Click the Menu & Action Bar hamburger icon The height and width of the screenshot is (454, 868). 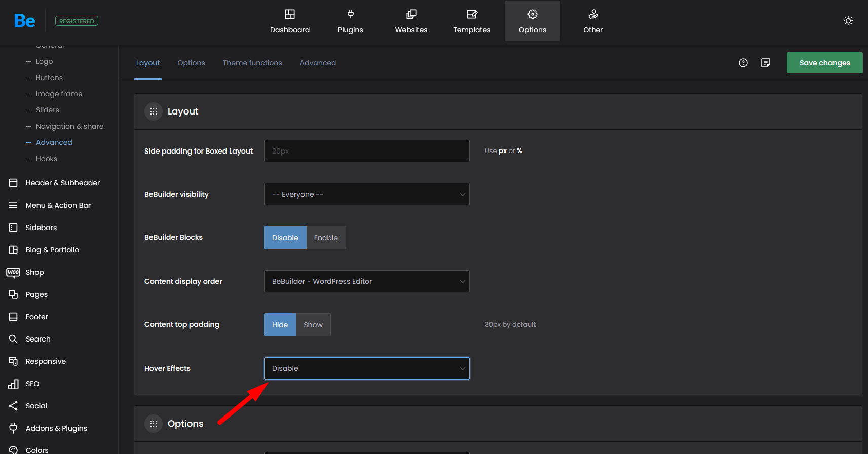[13, 205]
